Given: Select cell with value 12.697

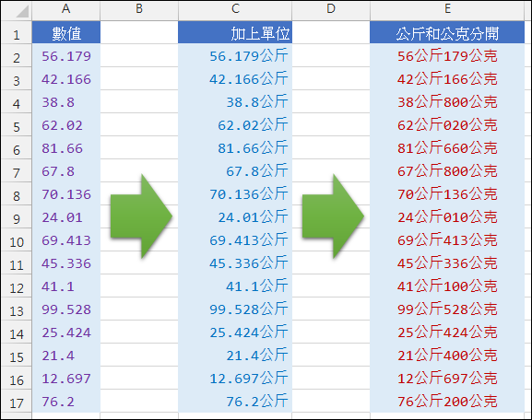Looking at the screenshot, I should coord(66,379).
